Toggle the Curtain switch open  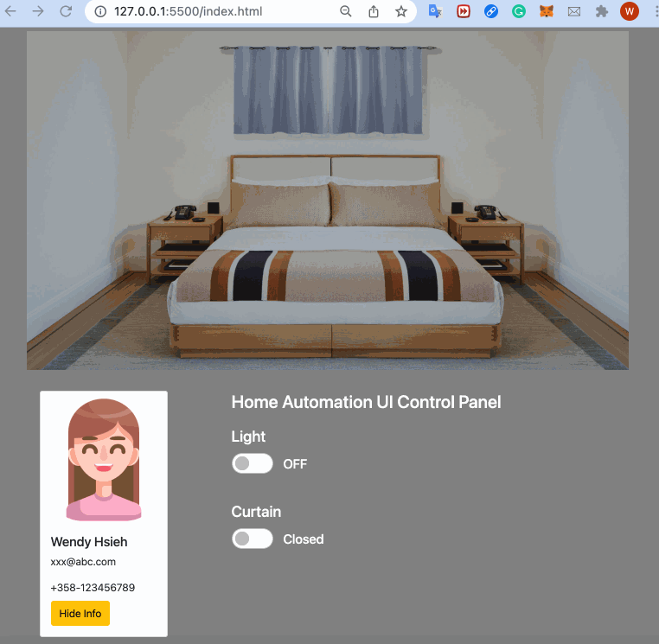253,539
